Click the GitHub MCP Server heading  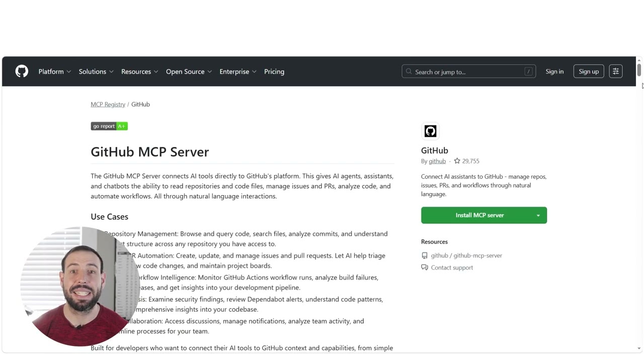point(149,152)
